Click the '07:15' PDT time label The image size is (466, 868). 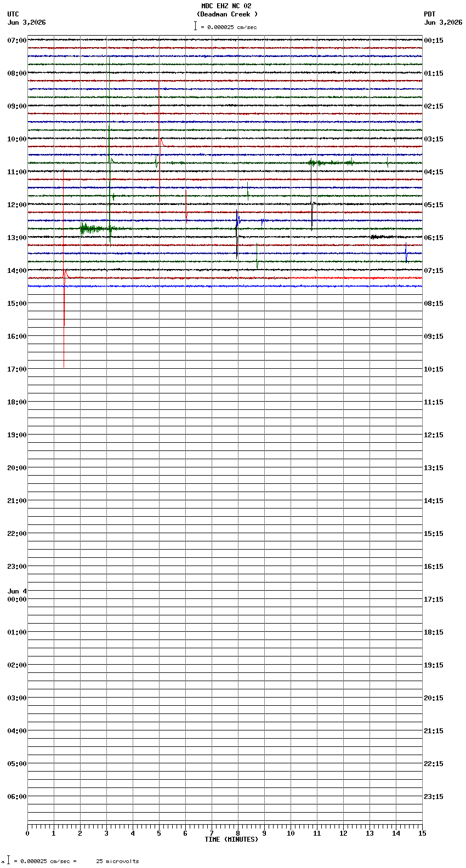(434, 271)
